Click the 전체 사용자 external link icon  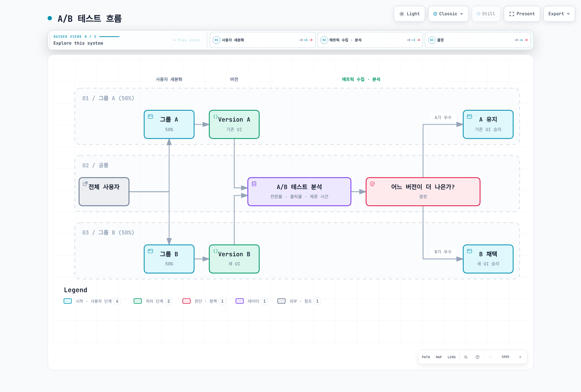[x=85, y=184]
